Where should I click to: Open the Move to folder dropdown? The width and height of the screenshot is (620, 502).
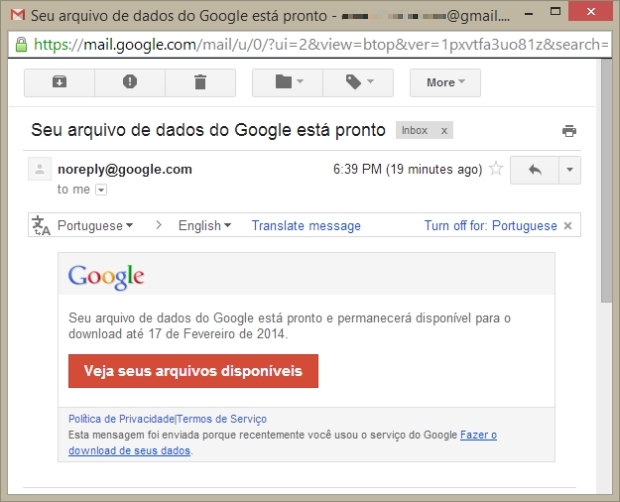coord(287,83)
